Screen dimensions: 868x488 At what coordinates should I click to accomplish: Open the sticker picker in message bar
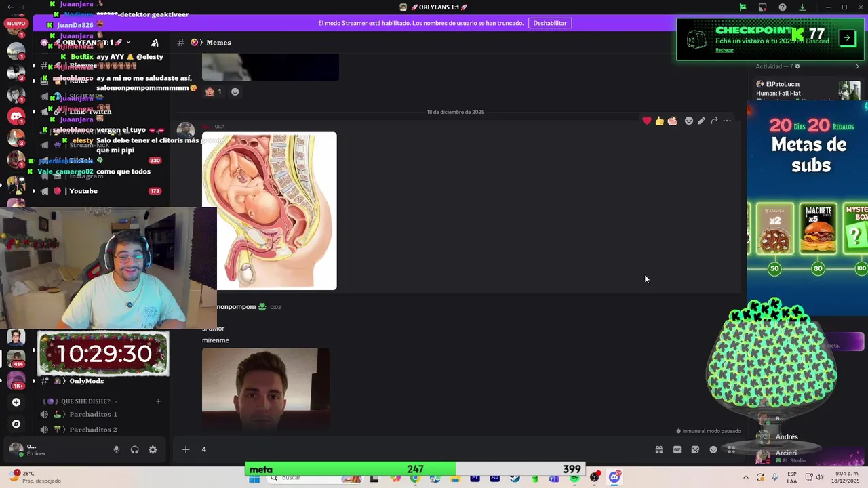pos(695,449)
